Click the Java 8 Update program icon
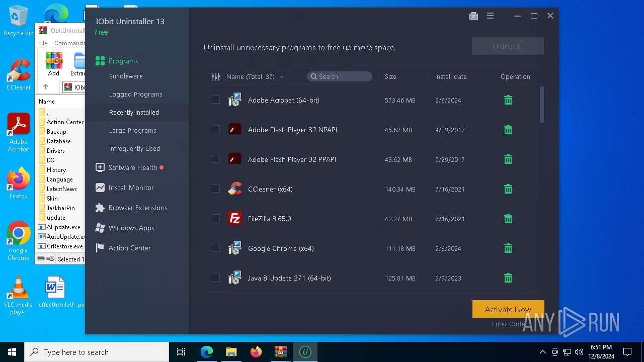The width and height of the screenshot is (644, 362). (x=234, y=278)
